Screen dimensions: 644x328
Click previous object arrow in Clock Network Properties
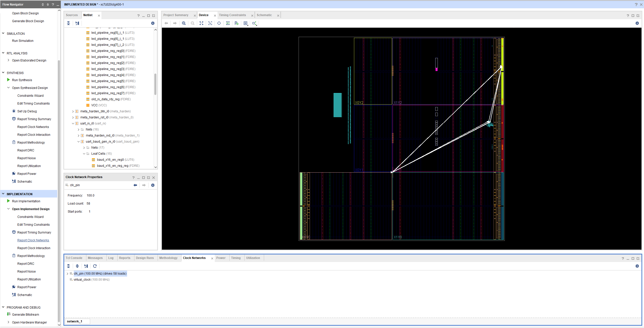coord(135,185)
